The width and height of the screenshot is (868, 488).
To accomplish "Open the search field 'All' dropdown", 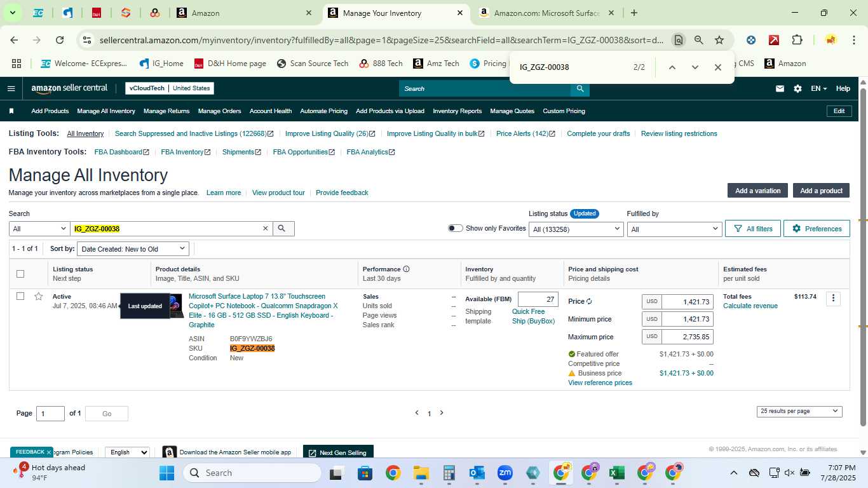I will (x=39, y=229).
